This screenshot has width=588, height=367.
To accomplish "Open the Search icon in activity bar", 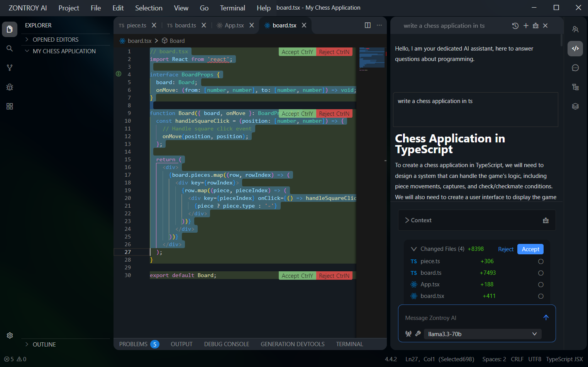I will (x=10, y=48).
